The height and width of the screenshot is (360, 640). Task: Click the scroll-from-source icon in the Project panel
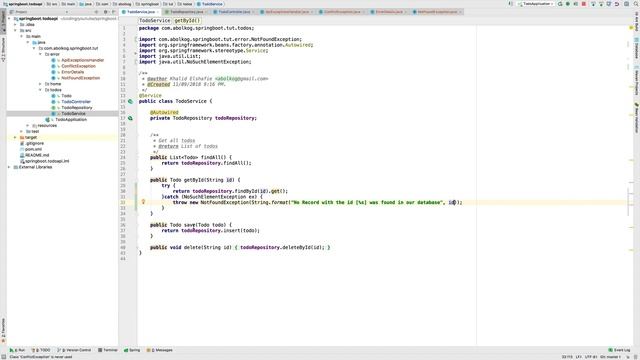96,12
